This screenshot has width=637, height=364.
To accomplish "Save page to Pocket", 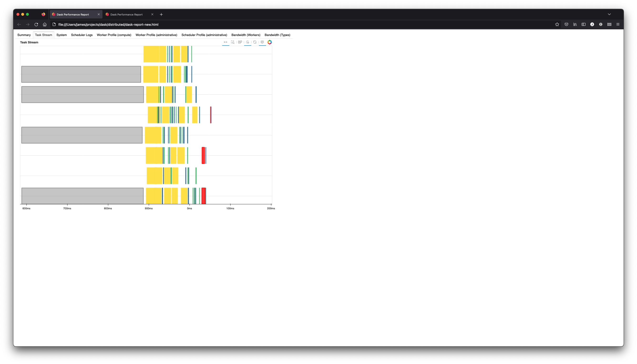I will click(x=566, y=25).
